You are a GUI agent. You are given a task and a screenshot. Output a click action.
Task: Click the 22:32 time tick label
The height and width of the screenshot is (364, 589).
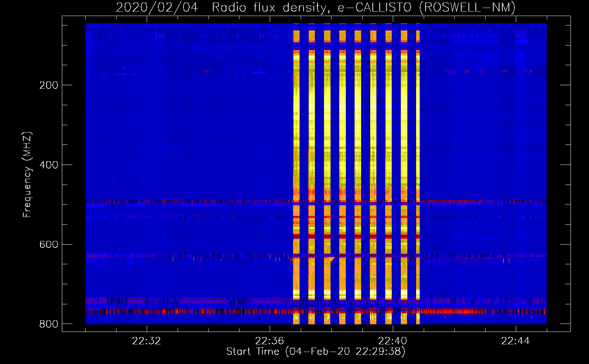146,341
